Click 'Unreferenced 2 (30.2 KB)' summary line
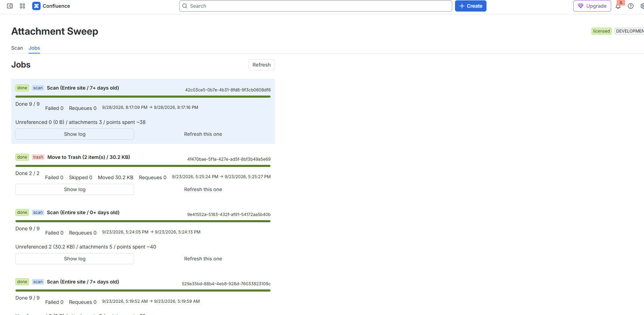This screenshot has height=315, width=644. [x=86, y=247]
